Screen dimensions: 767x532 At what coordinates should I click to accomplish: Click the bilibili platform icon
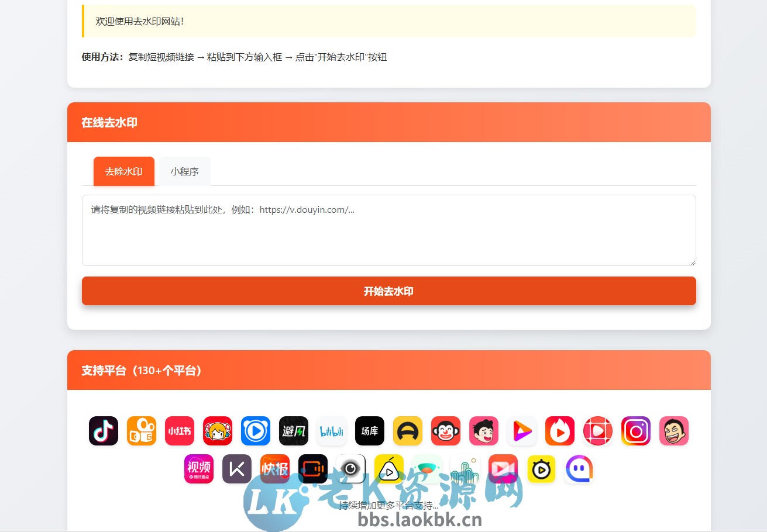[332, 431]
